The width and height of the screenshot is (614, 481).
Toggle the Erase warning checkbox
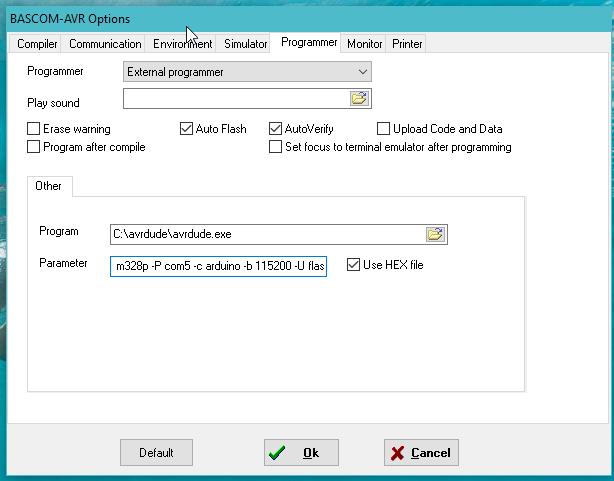34,128
